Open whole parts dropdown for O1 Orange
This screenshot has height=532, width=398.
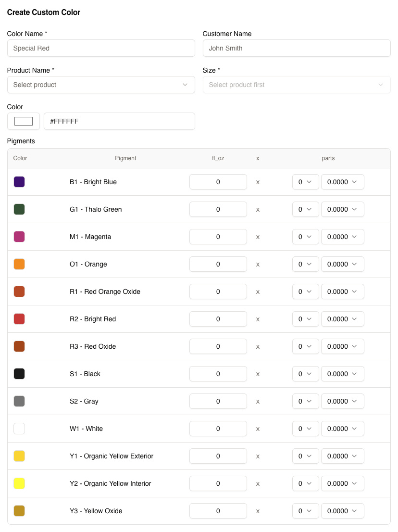[x=305, y=264]
